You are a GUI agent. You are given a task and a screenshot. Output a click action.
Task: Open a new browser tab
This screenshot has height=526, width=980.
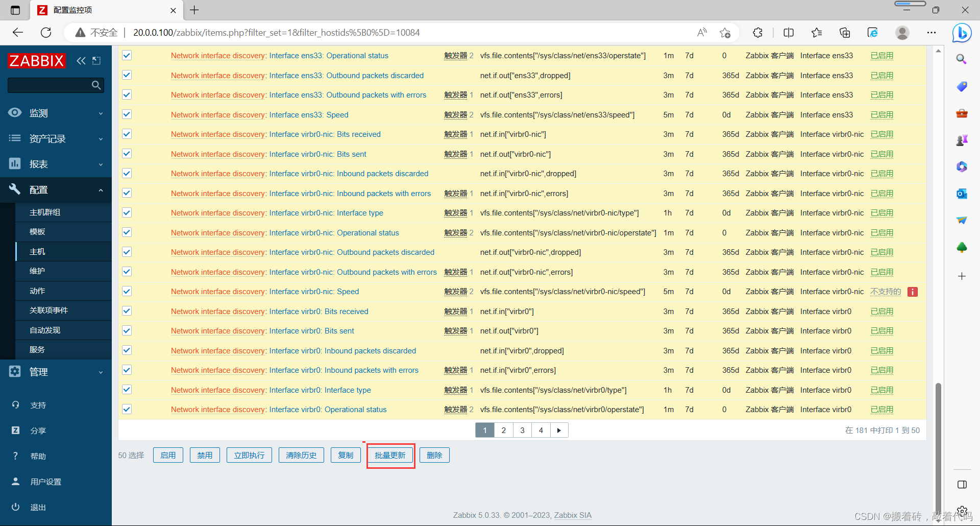[194, 10]
